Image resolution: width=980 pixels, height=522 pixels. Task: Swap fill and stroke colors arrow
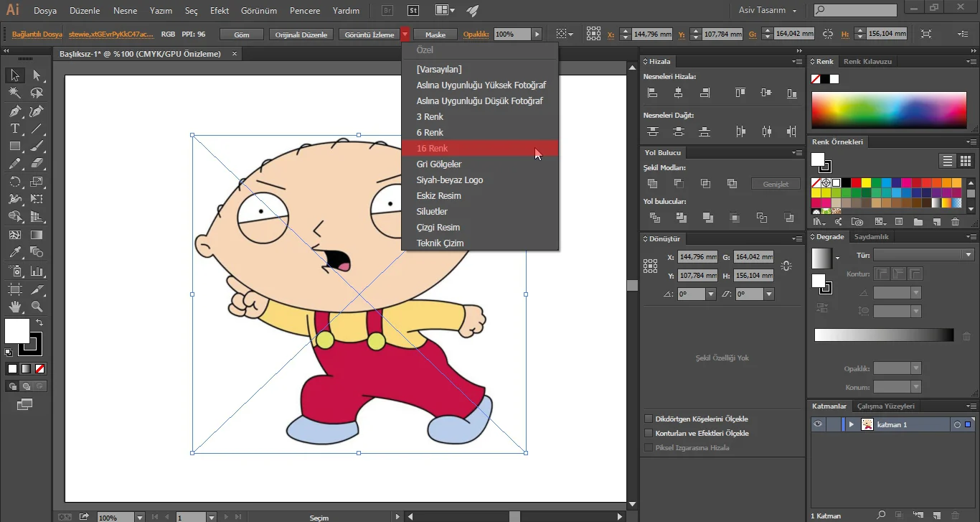[39, 323]
